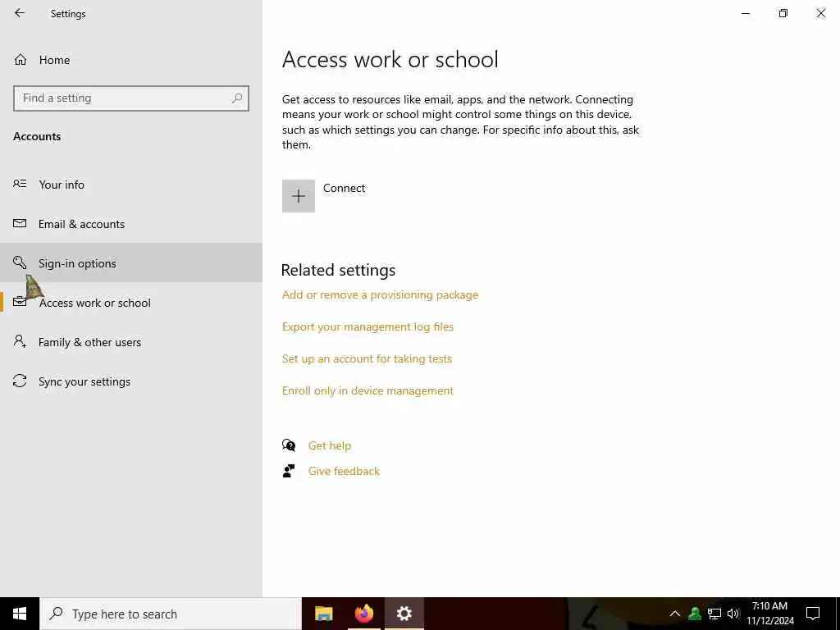Open Sign-in options section

[131, 263]
